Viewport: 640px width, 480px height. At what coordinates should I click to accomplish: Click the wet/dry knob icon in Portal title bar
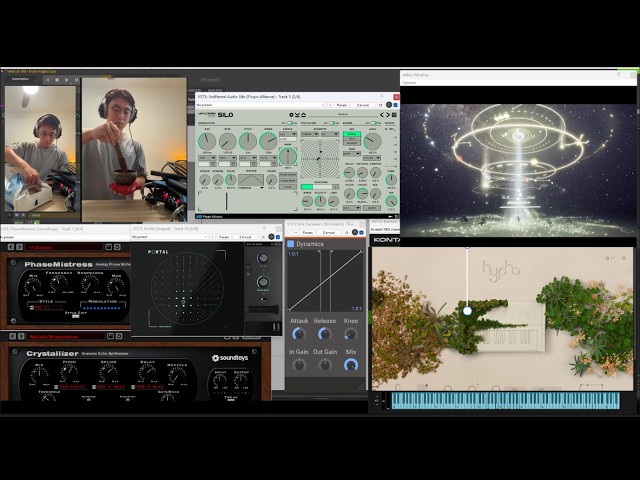click(x=271, y=237)
